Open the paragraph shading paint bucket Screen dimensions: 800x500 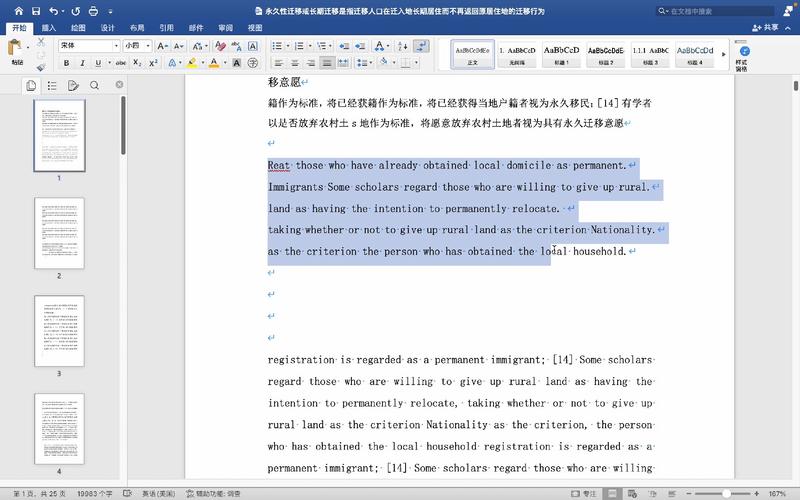click(x=383, y=62)
